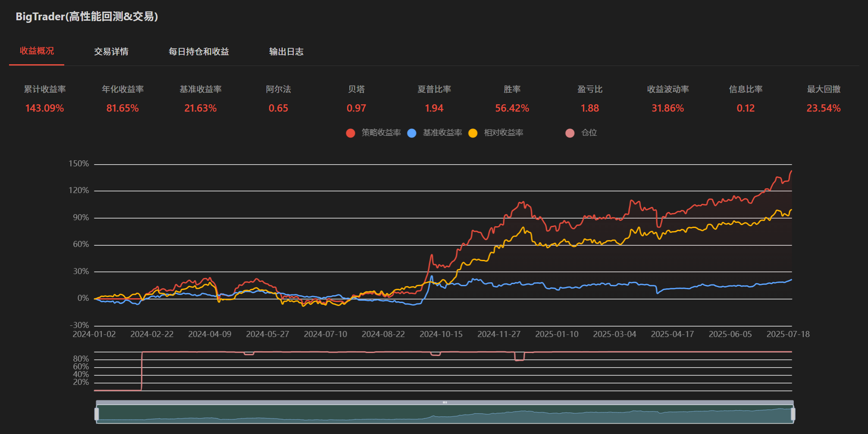Viewport: 868px width, 434px height.
Task: Click the 胜率 value 56.42%
Action: pyautogui.click(x=512, y=108)
